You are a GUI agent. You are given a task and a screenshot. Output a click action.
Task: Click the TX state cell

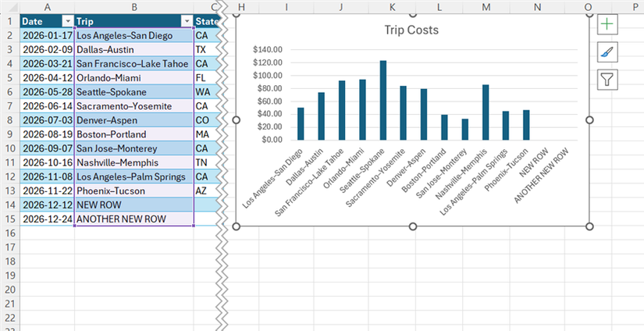point(207,50)
